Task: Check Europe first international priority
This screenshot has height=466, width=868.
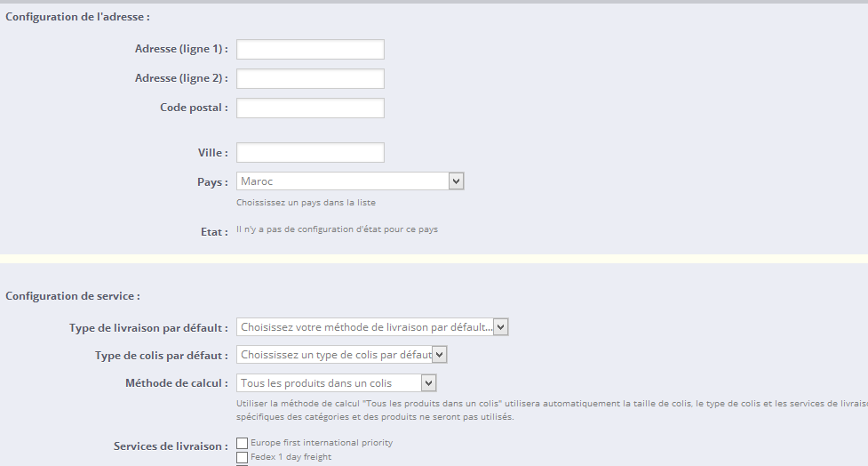Action: [x=243, y=443]
